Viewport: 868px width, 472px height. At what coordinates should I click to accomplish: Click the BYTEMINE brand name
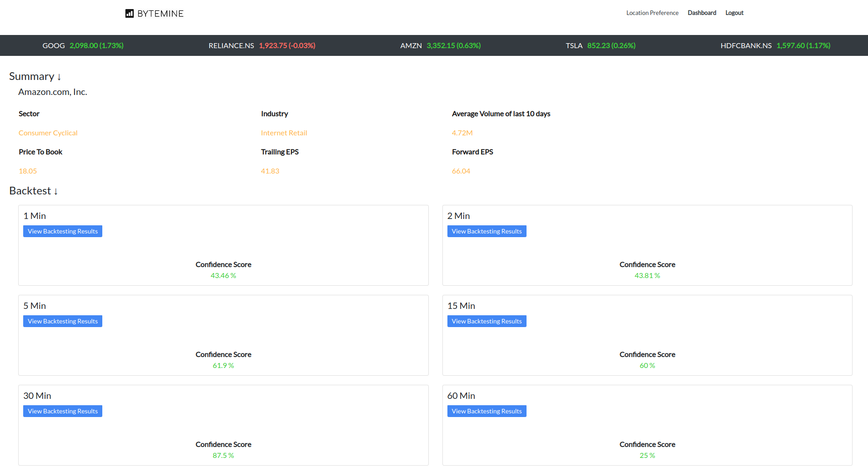pos(161,14)
